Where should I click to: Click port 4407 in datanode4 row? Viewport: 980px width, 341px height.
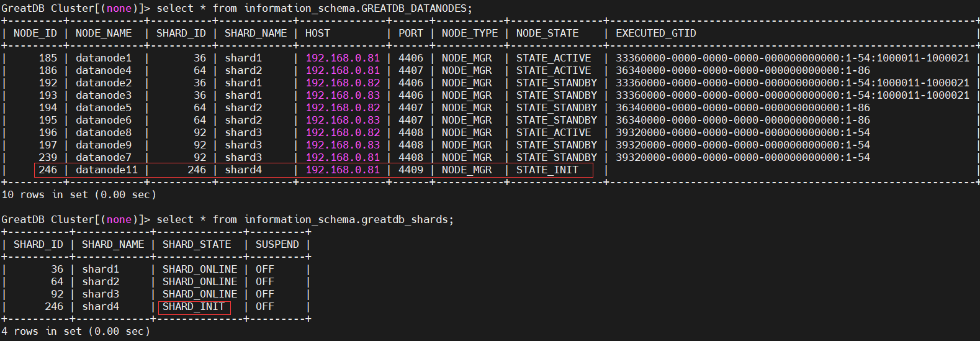411,71
